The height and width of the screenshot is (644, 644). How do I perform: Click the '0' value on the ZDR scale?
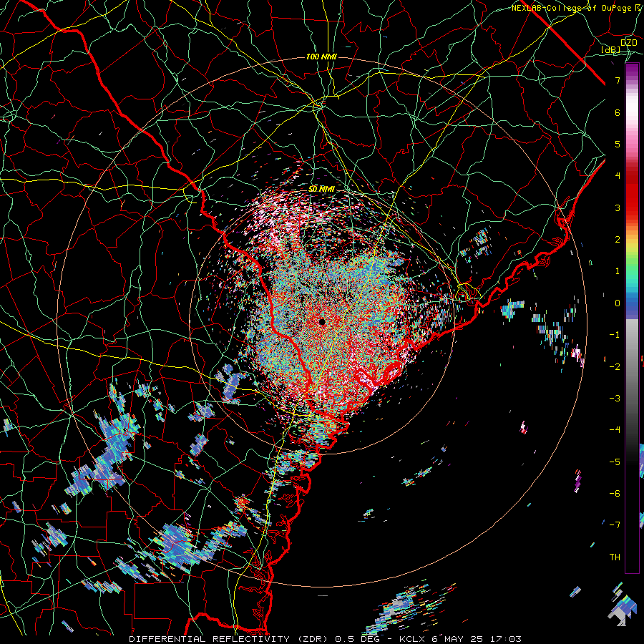(618, 303)
